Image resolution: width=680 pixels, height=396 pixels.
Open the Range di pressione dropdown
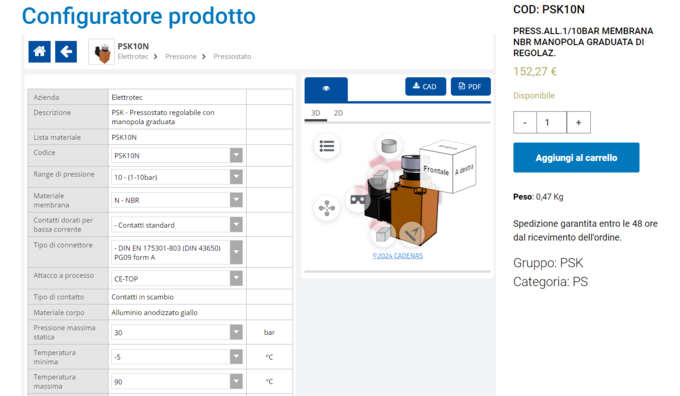[177, 177]
